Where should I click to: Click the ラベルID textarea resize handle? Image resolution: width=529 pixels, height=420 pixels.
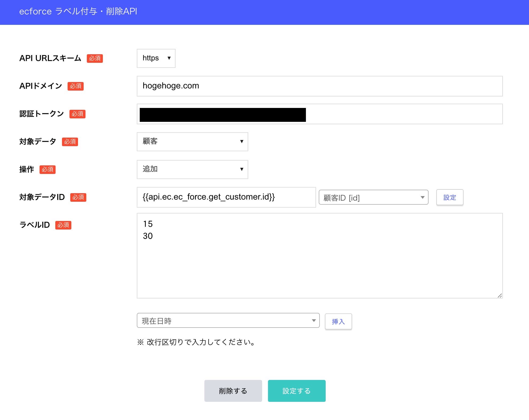[500, 295]
